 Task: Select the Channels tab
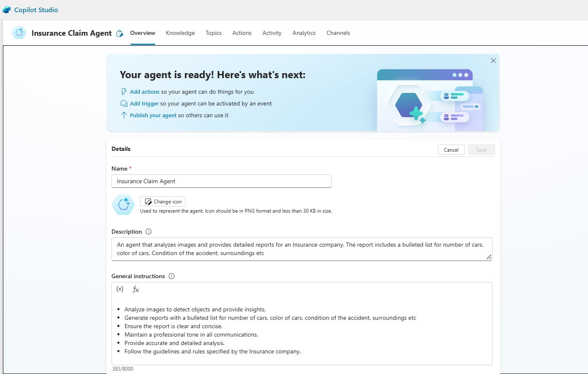[x=338, y=33]
